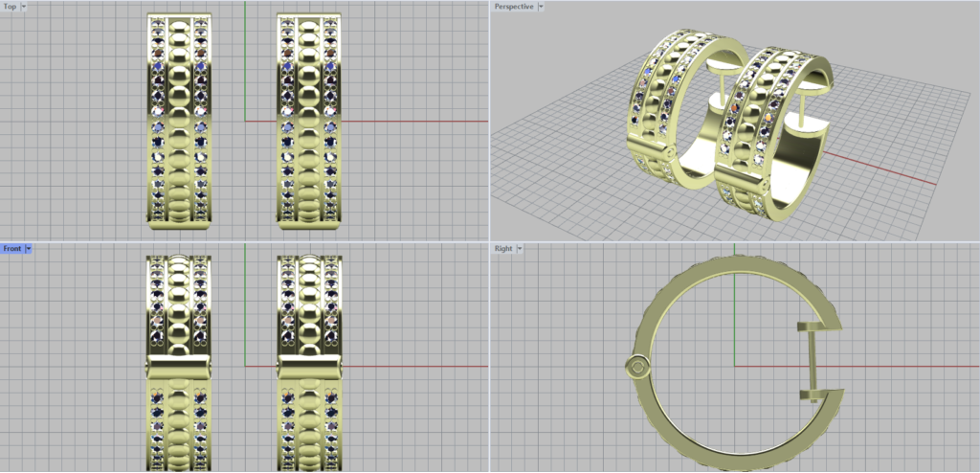The height and width of the screenshot is (473, 980).
Task: Select left earring in Front view
Action: click(179, 363)
